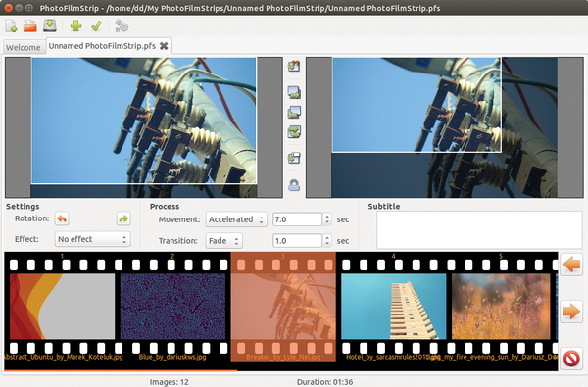Click inside the Subtitle text box
Screen dimensions: 588x387
tap(479, 230)
